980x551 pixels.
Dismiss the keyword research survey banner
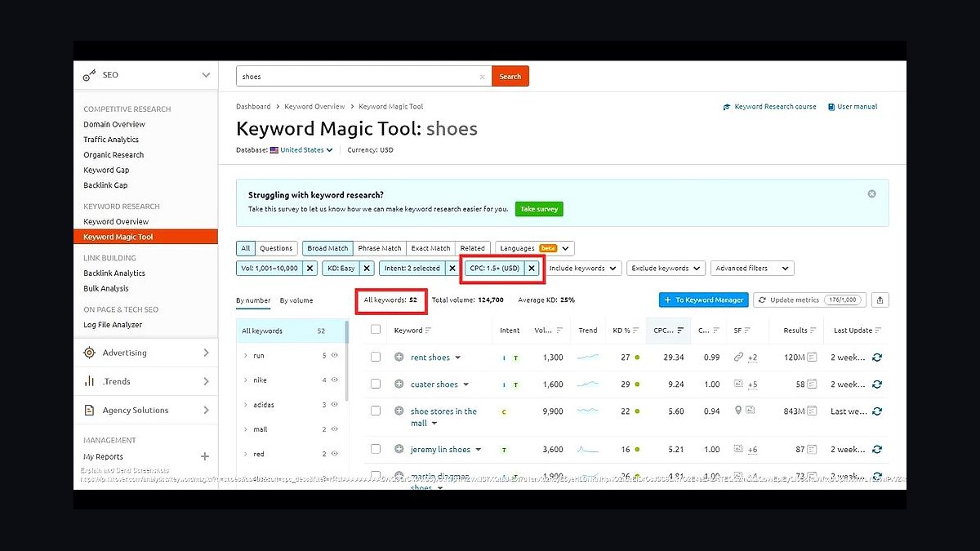(871, 194)
